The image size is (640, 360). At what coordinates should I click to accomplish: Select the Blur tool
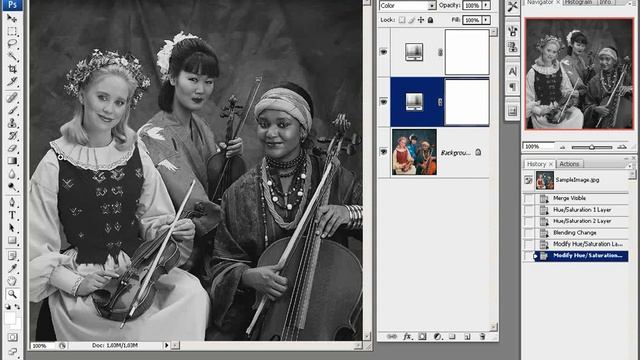pyautogui.click(x=12, y=174)
